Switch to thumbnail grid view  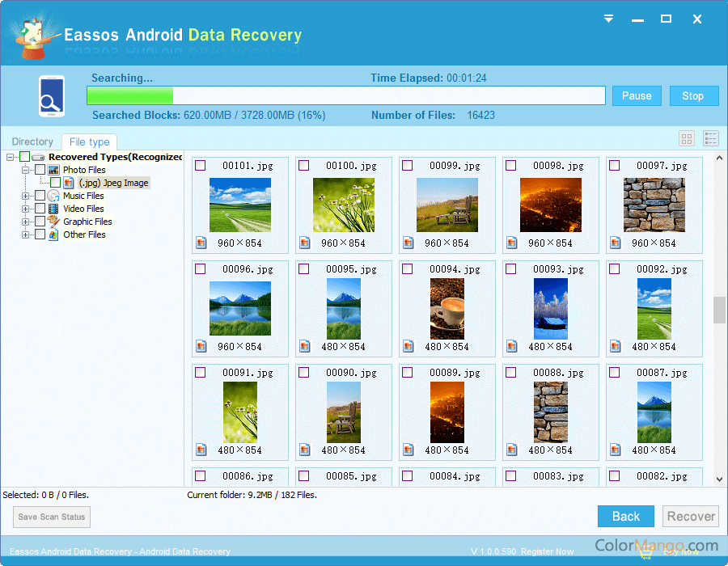[687, 139]
